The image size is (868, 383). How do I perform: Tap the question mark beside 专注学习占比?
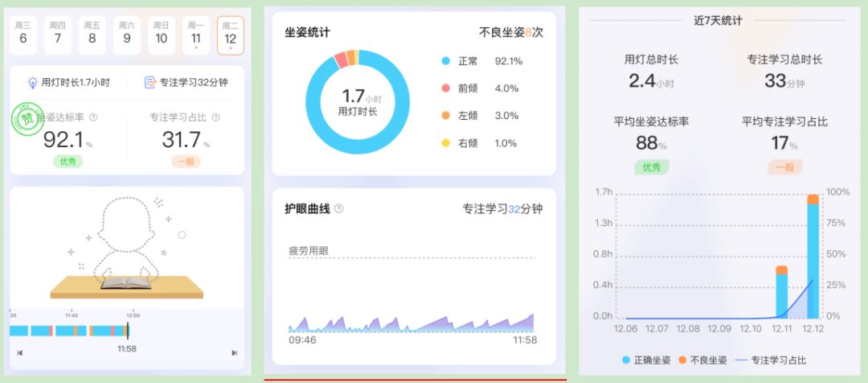pyautogui.click(x=215, y=117)
